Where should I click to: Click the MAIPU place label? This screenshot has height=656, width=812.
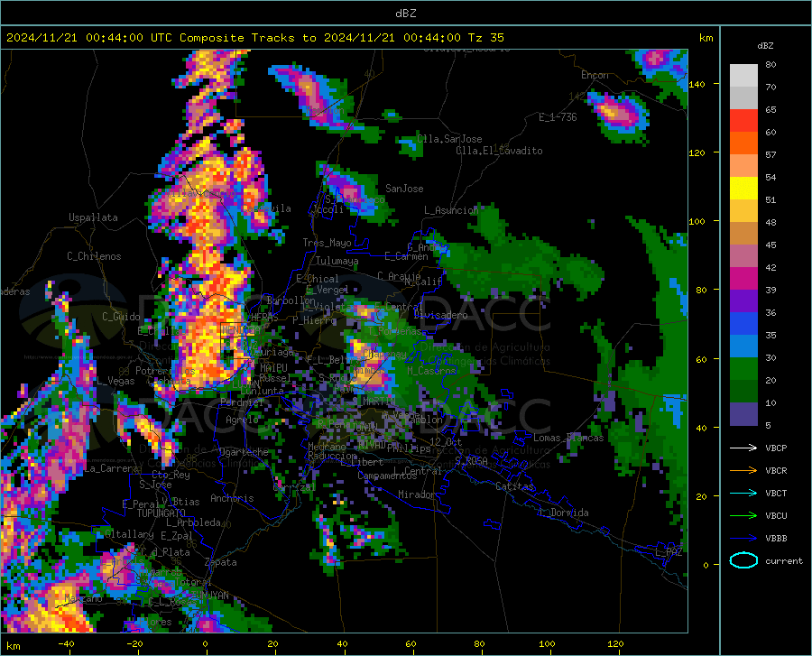pos(273,367)
